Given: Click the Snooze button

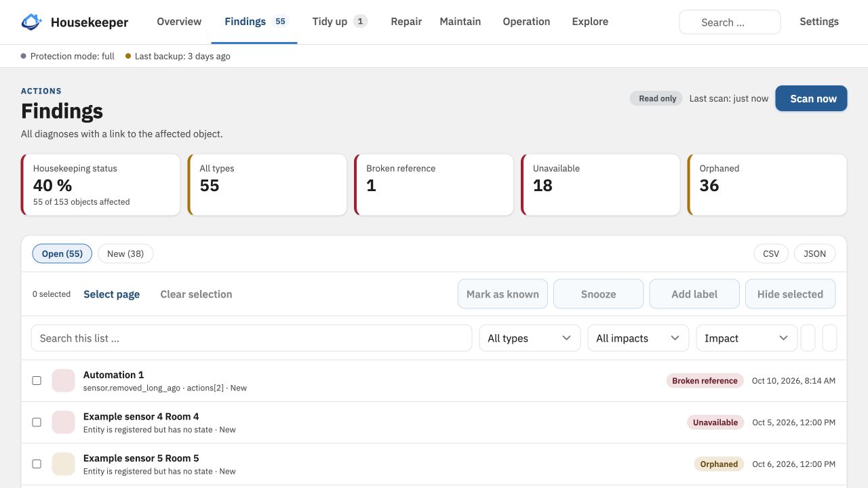Looking at the screenshot, I should pos(599,294).
